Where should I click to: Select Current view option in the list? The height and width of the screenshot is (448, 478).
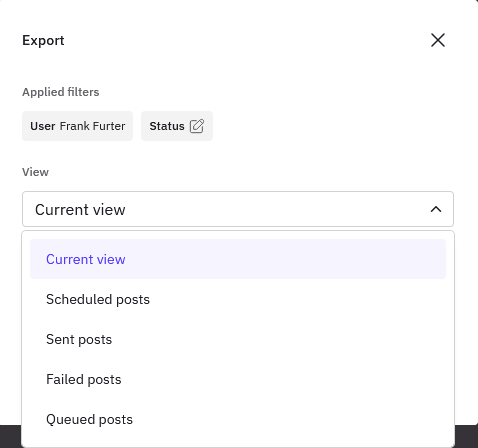(238, 259)
